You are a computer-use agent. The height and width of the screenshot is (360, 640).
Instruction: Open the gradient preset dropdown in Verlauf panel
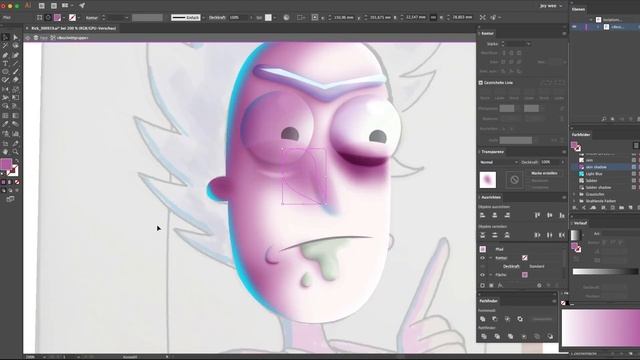[x=583, y=235]
